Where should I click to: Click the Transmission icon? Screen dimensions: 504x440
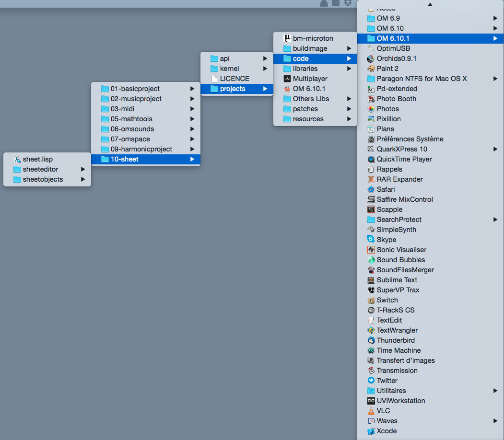click(x=371, y=371)
